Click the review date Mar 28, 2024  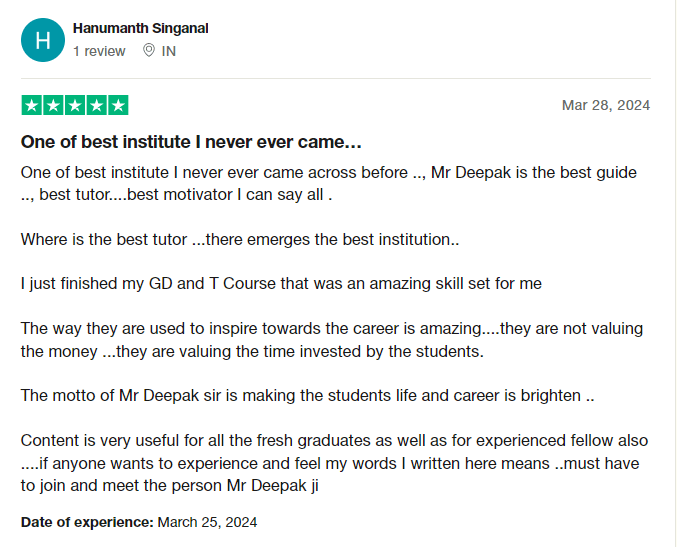606,105
